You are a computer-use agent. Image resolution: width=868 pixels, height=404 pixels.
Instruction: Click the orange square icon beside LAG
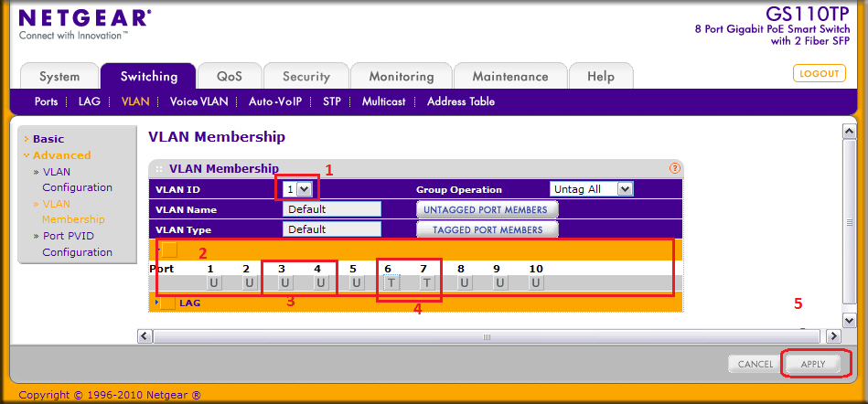[x=167, y=303]
